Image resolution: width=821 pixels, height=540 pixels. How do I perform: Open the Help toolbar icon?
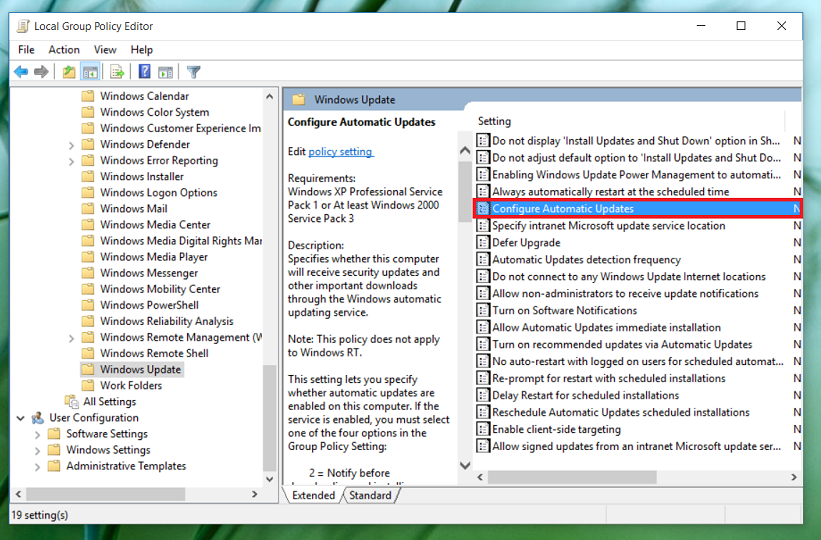coord(145,72)
